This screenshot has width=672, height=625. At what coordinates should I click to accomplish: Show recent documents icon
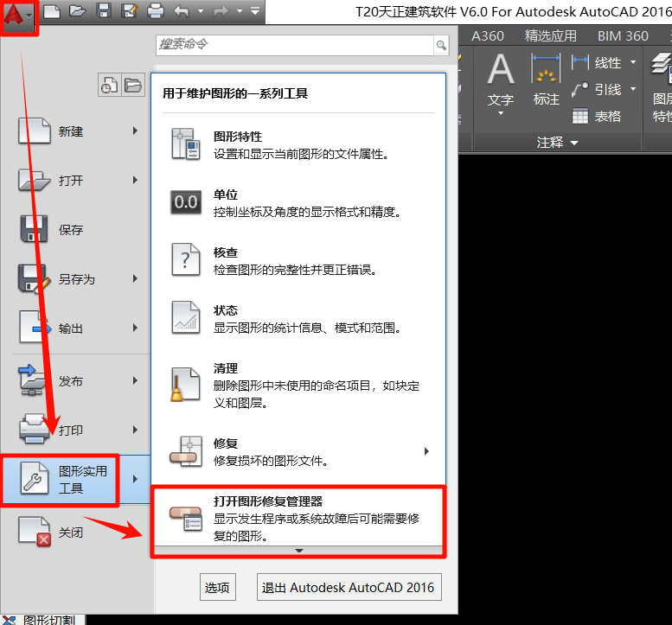[109, 85]
